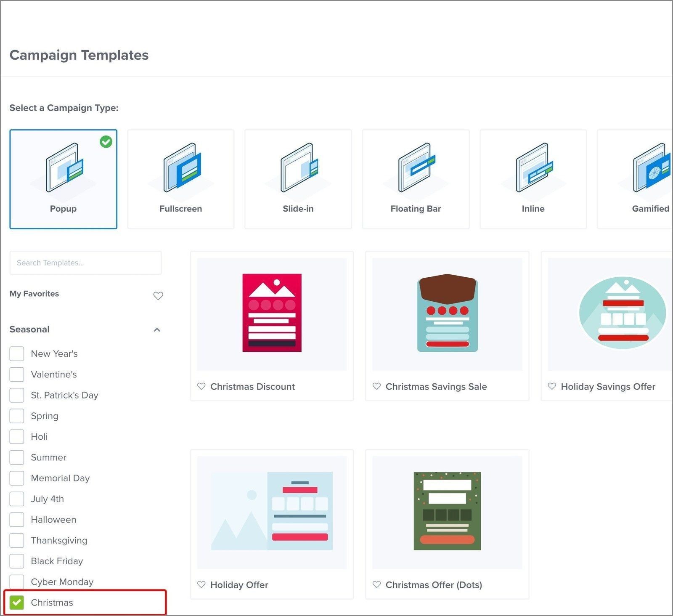This screenshot has width=673, height=616.
Task: Open the Christmas Offer (Dots) thumbnail
Action: (447, 512)
